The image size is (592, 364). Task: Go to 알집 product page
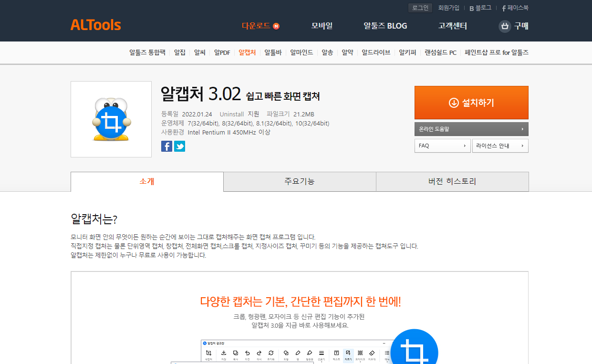(x=180, y=52)
